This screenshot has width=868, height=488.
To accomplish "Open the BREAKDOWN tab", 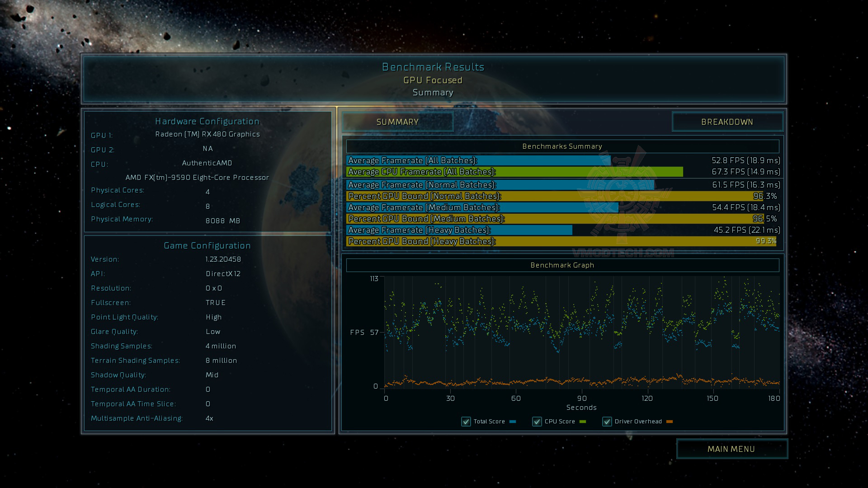I will point(727,122).
